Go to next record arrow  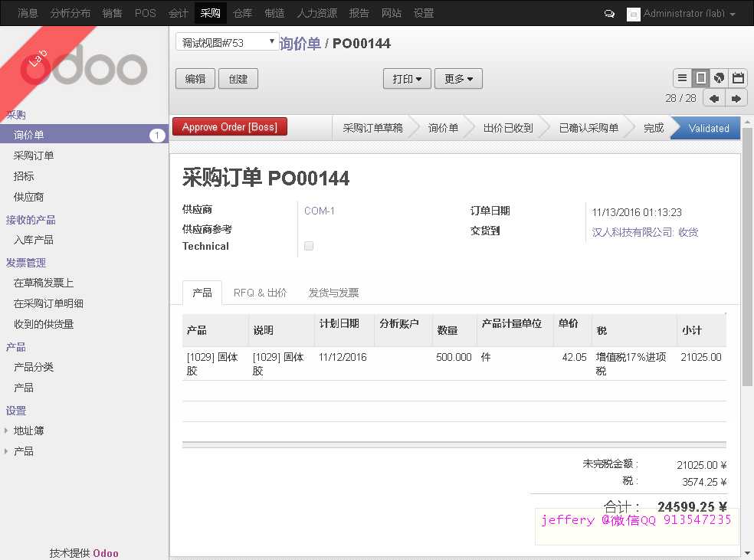pyautogui.click(x=736, y=99)
